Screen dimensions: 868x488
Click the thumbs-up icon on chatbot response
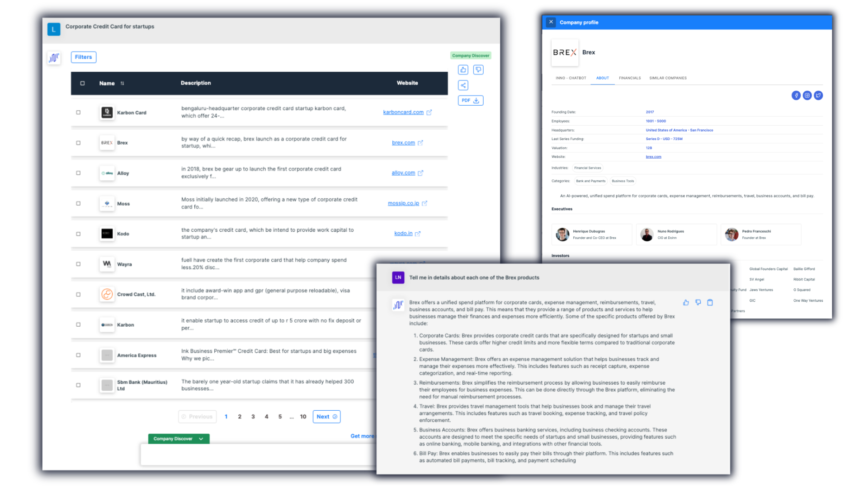click(x=686, y=301)
